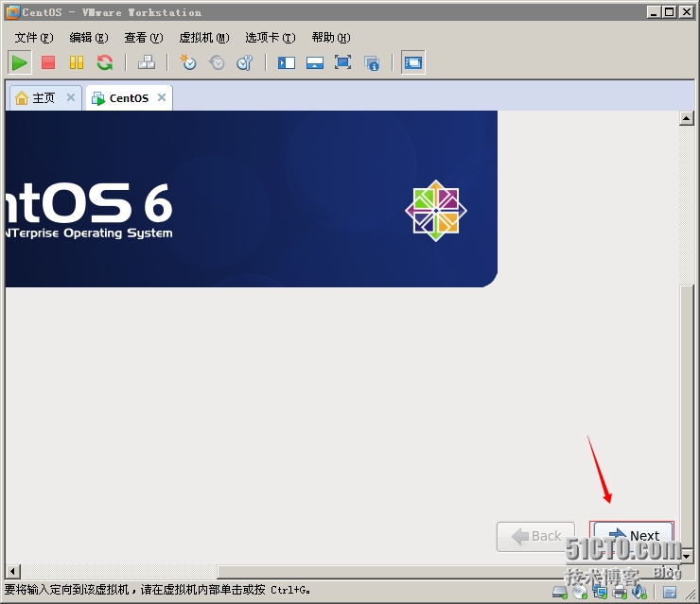Image resolution: width=700 pixels, height=604 pixels.
Task: Toggle console view toolbar icon
Action: 413,62
